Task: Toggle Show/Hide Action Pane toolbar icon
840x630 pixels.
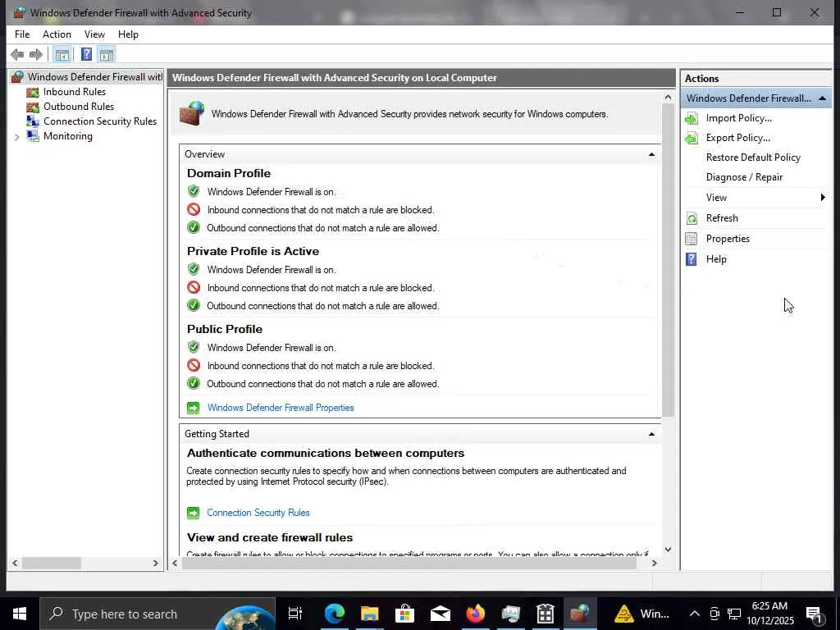Action: pyautogui.click(x=107, y=54)
